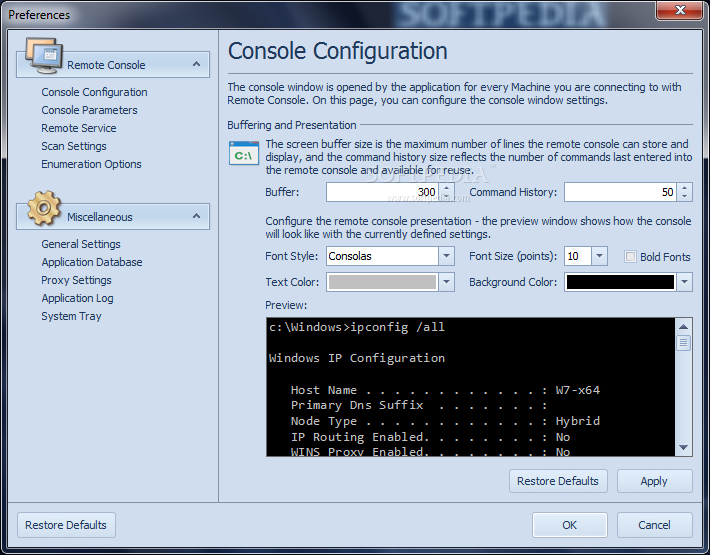The image size is (710, 555).
Task: Click the Apply button
Action: coord(654,481)
